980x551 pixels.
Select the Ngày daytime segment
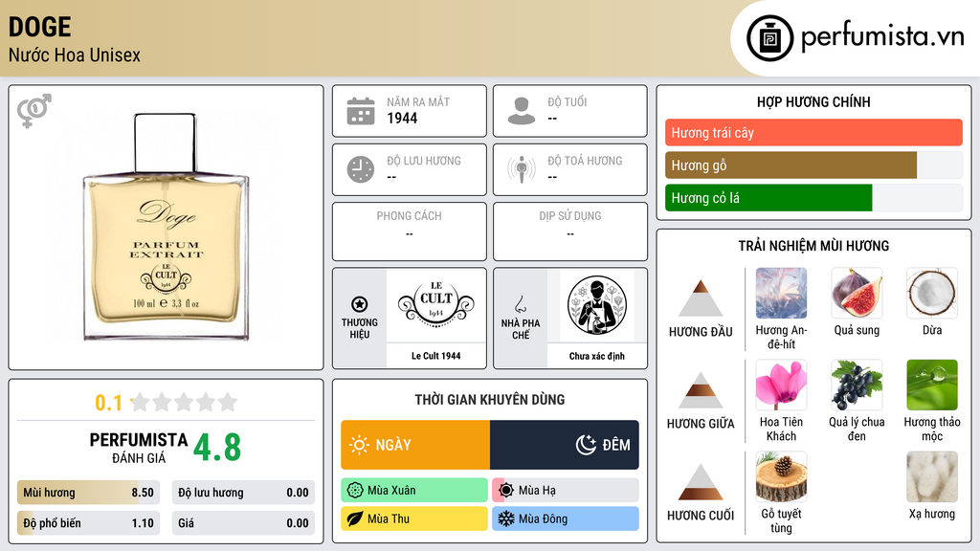point(415,445)
